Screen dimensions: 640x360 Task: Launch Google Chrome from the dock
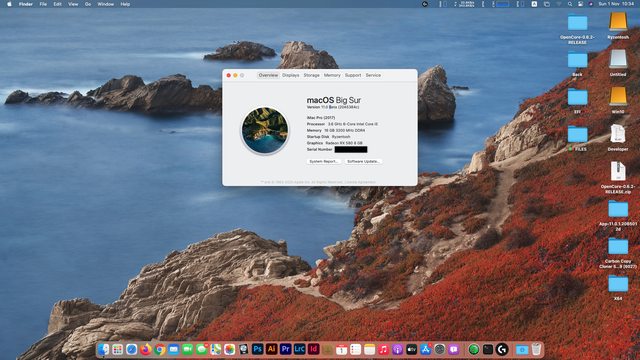(x=160, y=349)
